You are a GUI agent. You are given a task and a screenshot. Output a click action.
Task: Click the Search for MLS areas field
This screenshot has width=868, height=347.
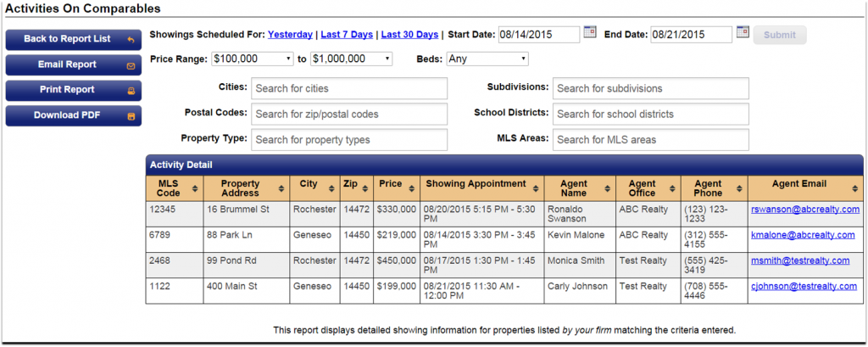click(650, 140)
